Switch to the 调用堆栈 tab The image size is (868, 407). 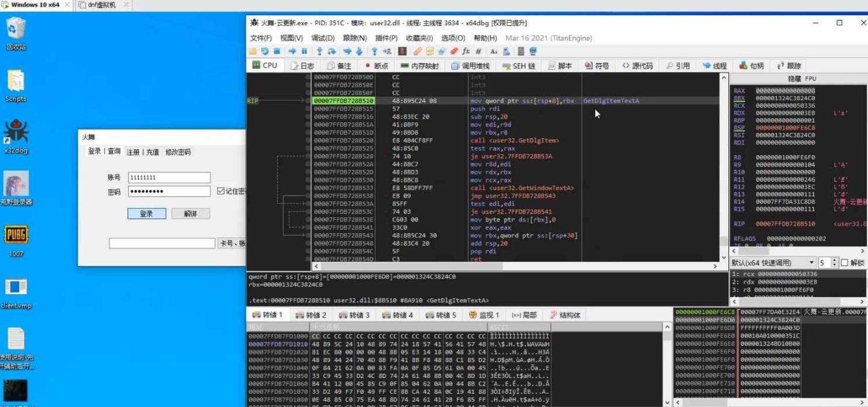[x=470, y=66]
